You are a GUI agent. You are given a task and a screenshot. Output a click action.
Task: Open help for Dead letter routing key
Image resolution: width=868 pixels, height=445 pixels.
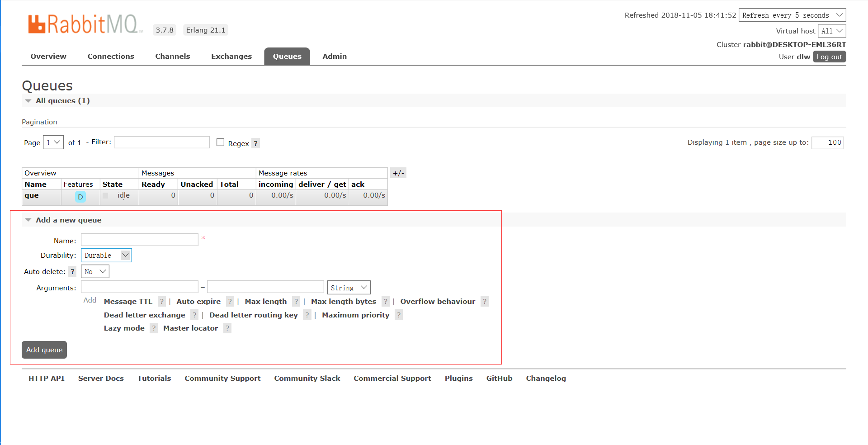(x=307, y=315)
